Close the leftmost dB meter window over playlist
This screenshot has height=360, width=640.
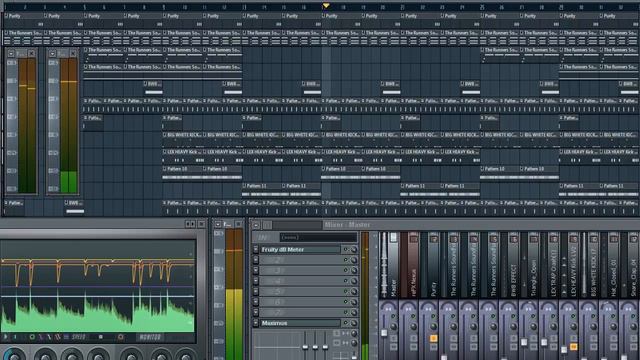[x=31, y=53]
